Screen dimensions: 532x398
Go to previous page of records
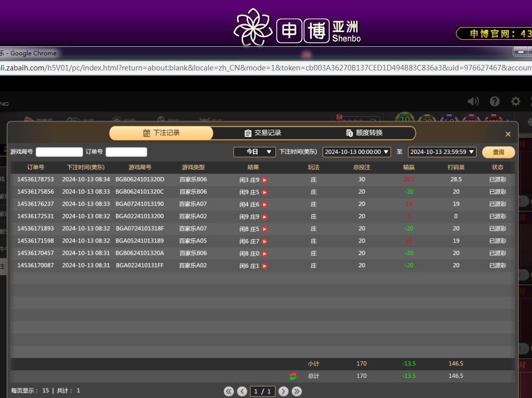242,391
